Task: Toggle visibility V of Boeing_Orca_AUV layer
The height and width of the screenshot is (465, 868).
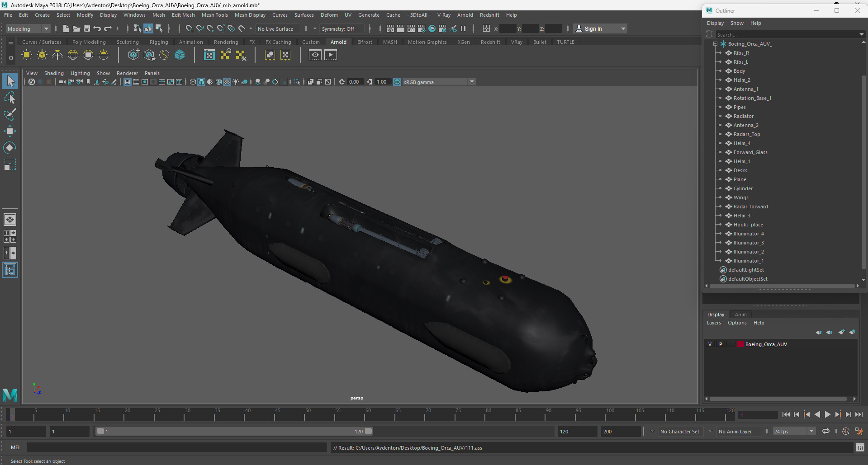Action: 710,344
